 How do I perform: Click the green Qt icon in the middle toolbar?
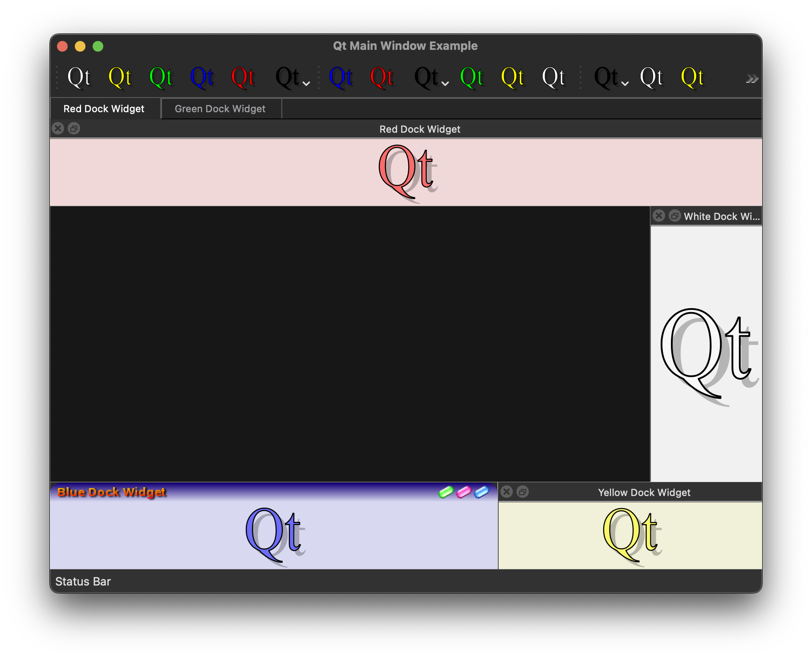tap(472, 77)
